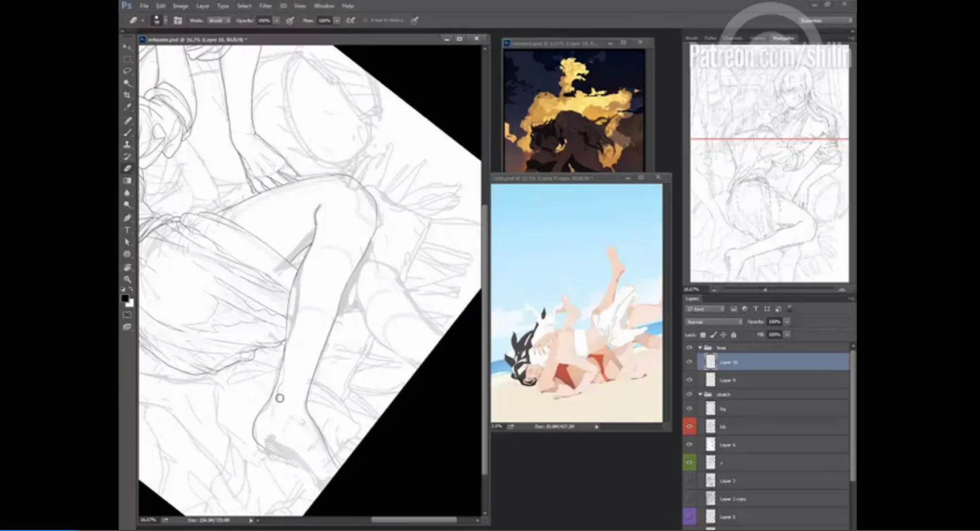Toggle the green-labeled layer's eye
The width and height of the screenshot is (980, 531).
pos(689,462)
